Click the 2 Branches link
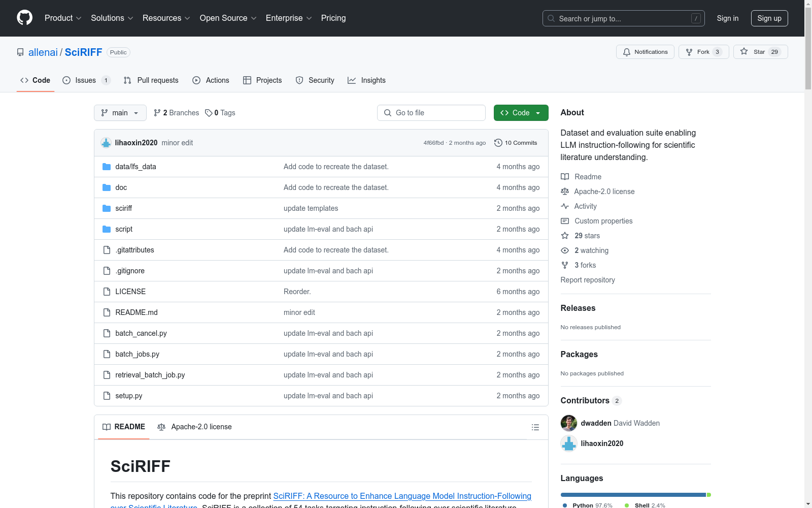Image resolution: width=812 pixels, height=508 pixels. 177,113
